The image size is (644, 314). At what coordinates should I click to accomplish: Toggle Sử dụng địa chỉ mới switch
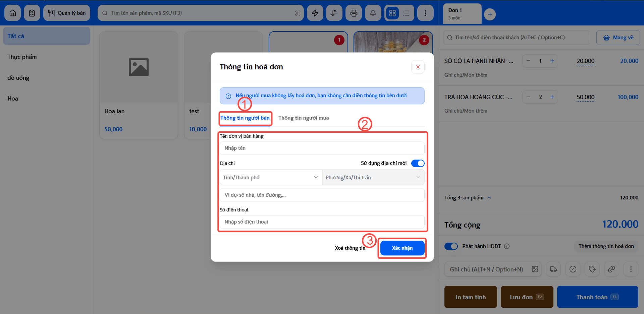pos(418,163)
